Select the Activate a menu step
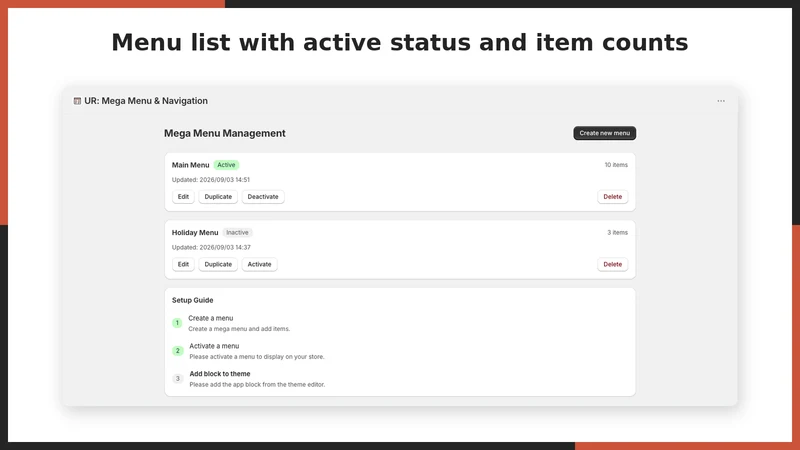This screenshot has height=450, width=800. pos(214,346)
